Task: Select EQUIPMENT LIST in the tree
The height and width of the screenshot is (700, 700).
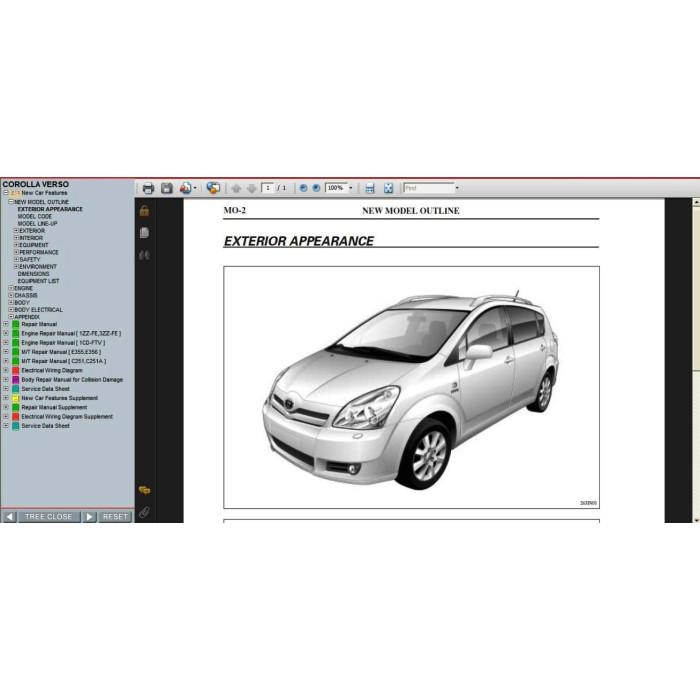Action: click(38, 281)
